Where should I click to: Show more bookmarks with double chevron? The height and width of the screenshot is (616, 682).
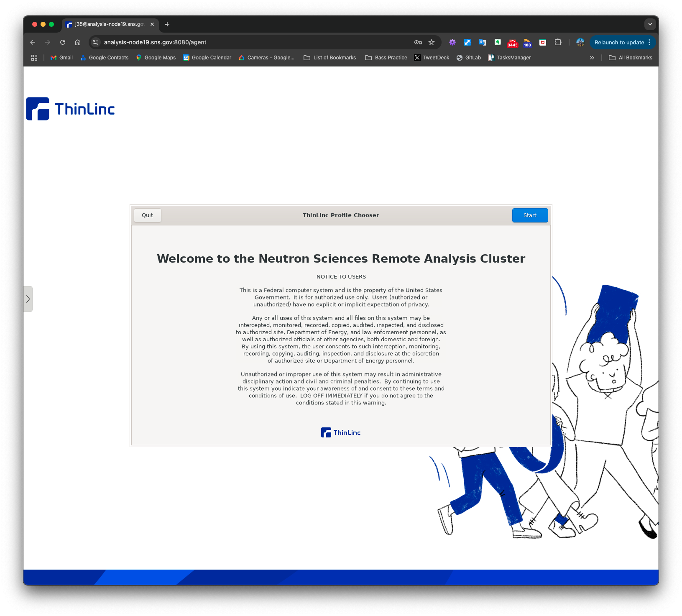(592, 58)
